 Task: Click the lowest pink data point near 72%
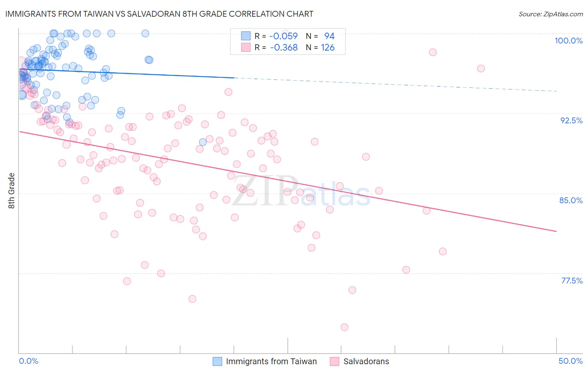[345, 327]
